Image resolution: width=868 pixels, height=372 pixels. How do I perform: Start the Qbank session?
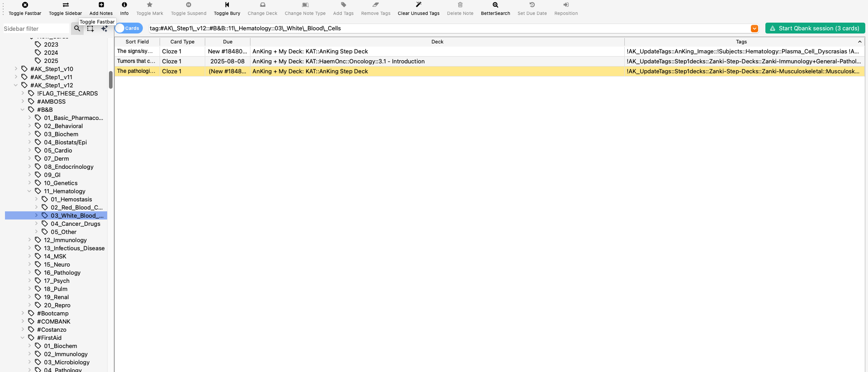pyautogui.click(x=815, y=29)
